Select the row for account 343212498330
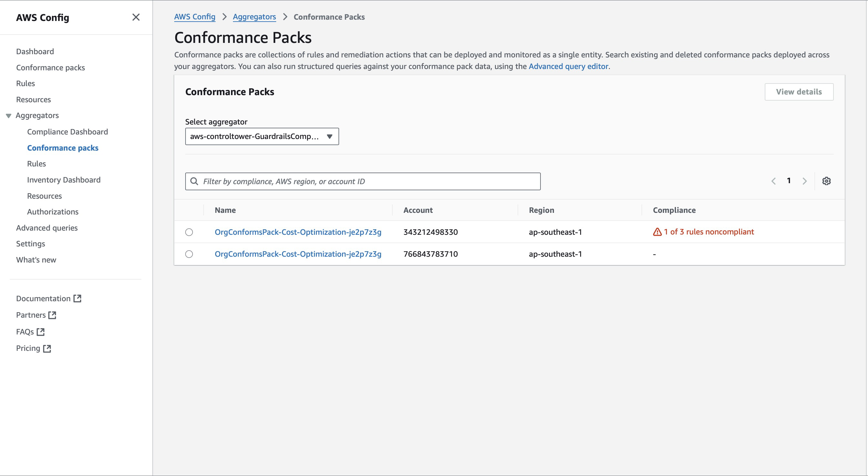The image size is (868, 476). click(x=189, y=232)
